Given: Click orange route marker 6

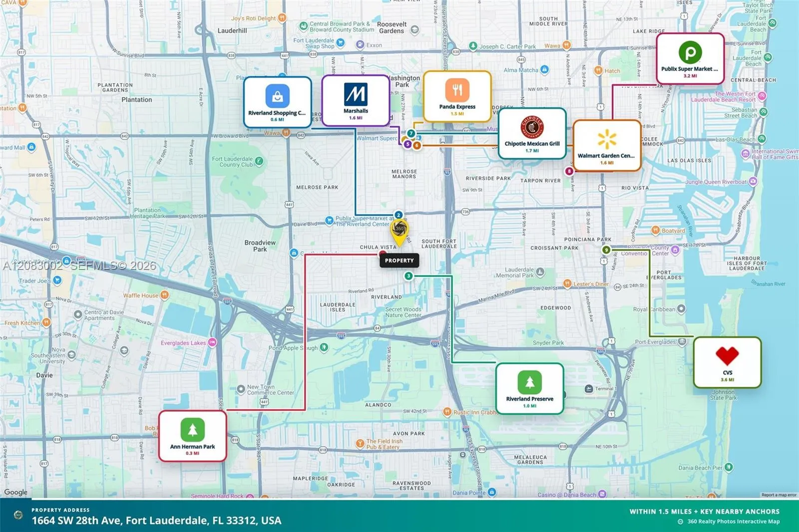Looking at the screenshot, I should [417, 145].
